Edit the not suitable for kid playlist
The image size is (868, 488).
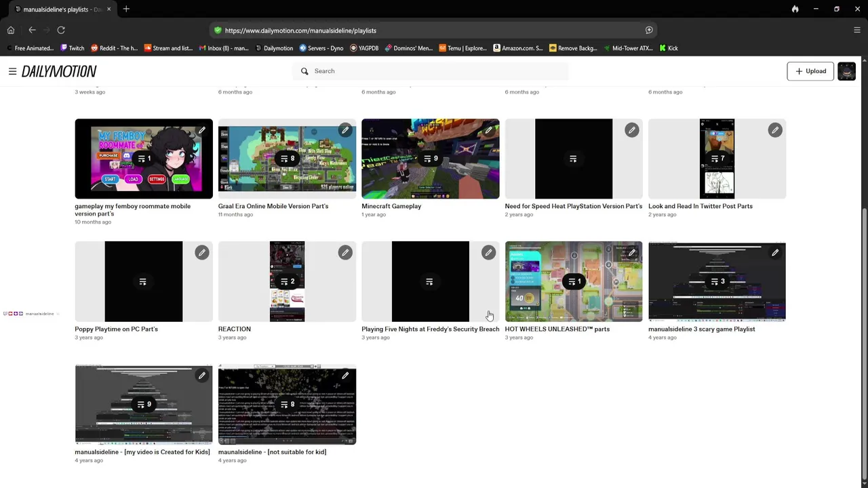[345, 375]
